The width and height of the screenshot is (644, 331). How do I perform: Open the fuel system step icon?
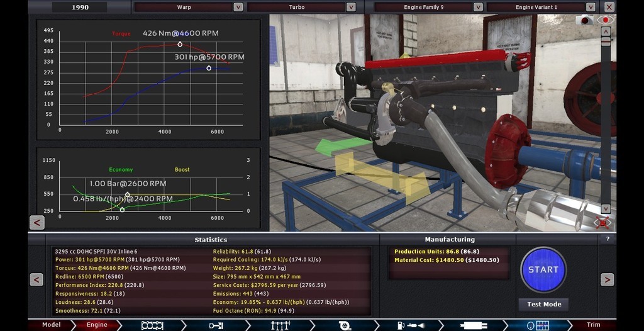tap(409, 325)
